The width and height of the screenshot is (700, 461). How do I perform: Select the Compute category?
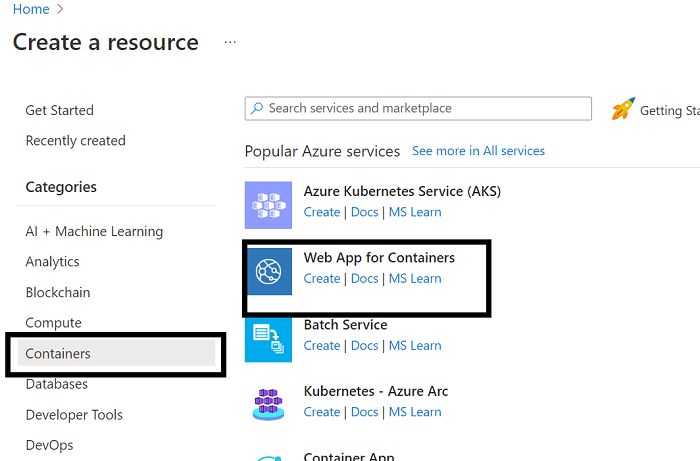click(x=54, y=323)
